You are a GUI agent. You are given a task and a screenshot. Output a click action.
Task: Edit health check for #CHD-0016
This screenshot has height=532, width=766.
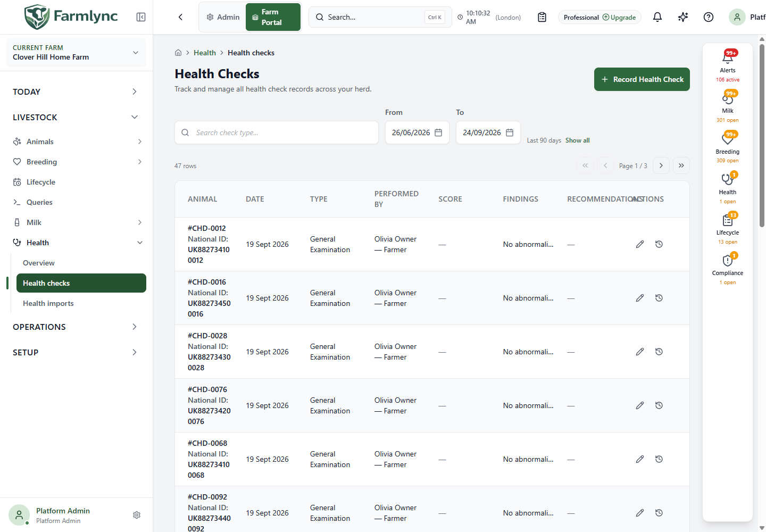coord(640,298)
